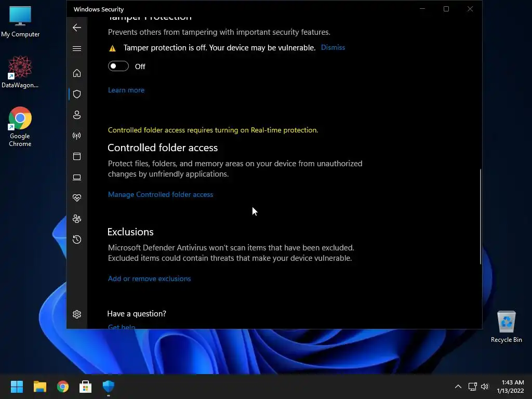The width and height of the screenshot is (532, 399).
Task: Click the real-time protection requirement notice
Action: click(x=212, y=130)
